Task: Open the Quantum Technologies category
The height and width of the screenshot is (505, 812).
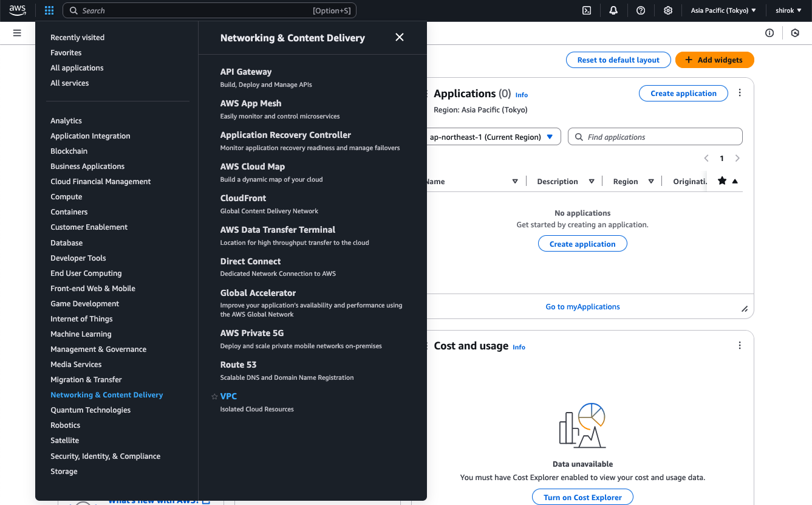Action: tap(90, 410)
